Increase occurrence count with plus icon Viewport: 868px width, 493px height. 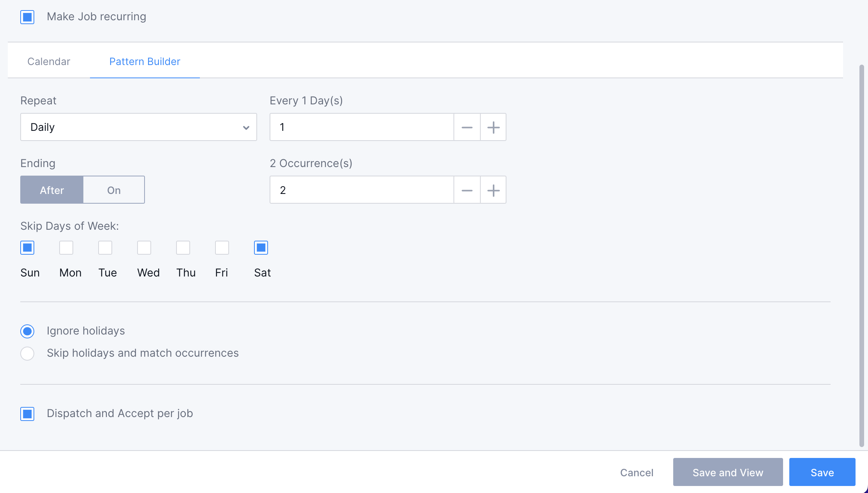coord(493,190)
